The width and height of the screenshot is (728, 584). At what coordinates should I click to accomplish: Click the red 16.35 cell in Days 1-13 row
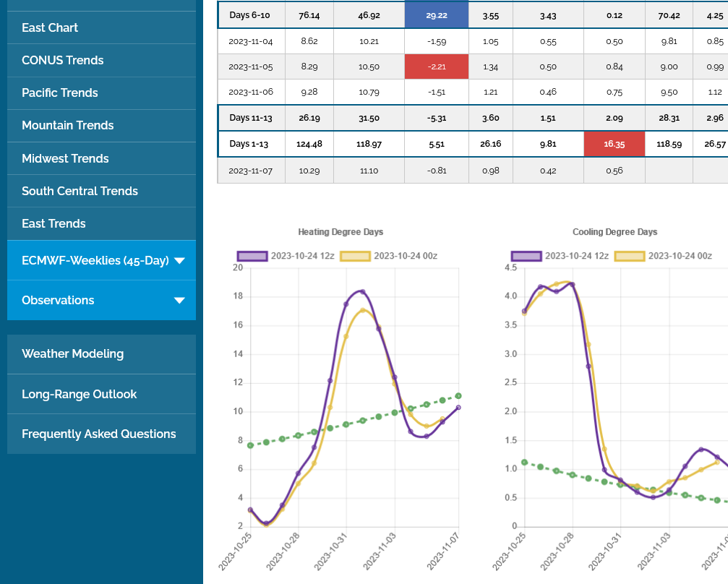(614, 144)
